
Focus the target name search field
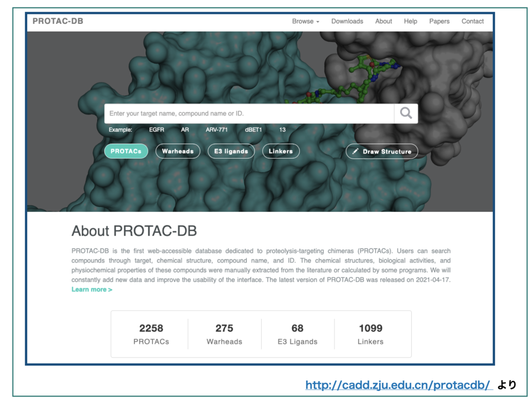click(249, 113)
